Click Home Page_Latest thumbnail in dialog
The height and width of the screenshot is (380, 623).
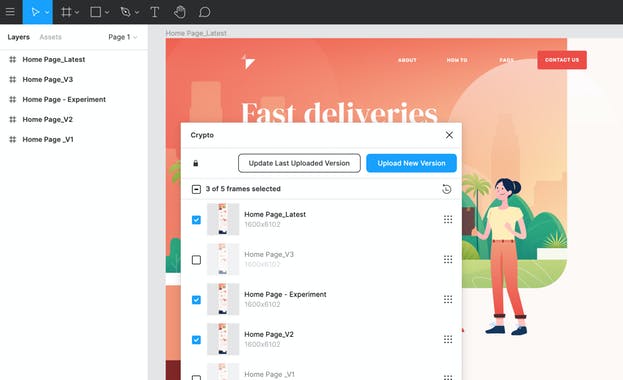click(223, 219)
